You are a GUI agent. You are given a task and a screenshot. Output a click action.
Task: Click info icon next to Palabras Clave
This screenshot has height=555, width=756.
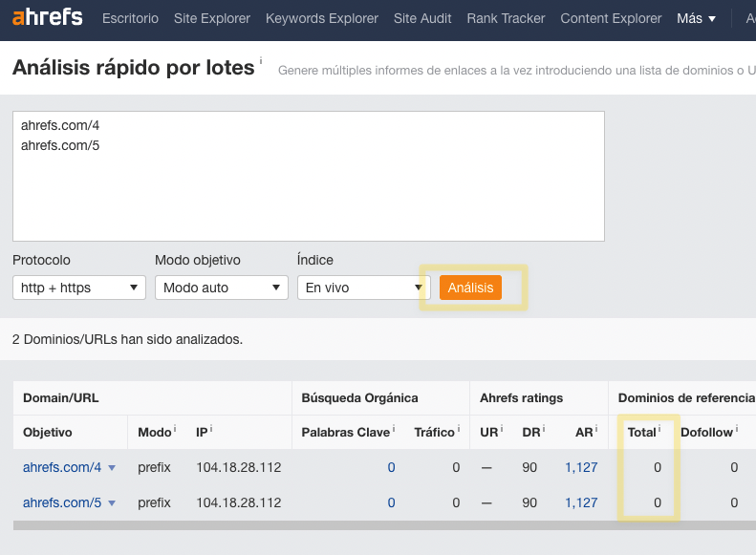[394, 429]
